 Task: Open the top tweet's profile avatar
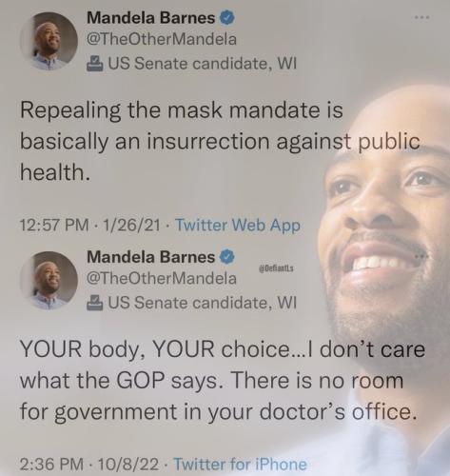pos(49,41)
